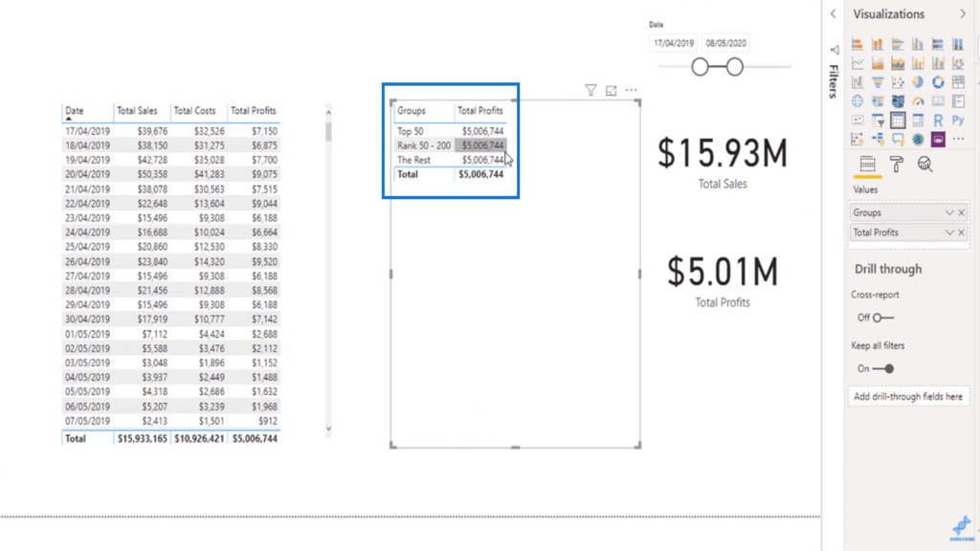
Task: Select the Slicer visual
Action: [878, 120]
